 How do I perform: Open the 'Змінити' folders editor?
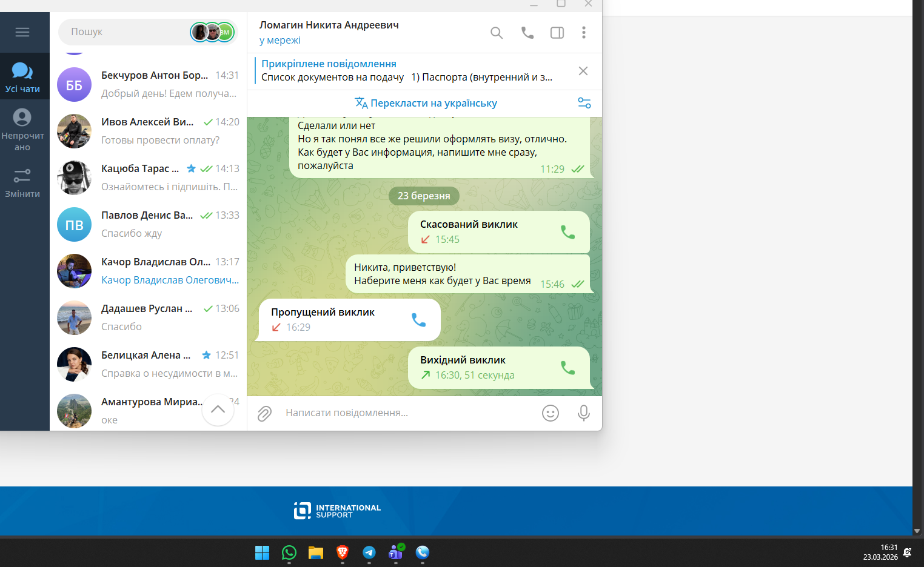(22, 183)
